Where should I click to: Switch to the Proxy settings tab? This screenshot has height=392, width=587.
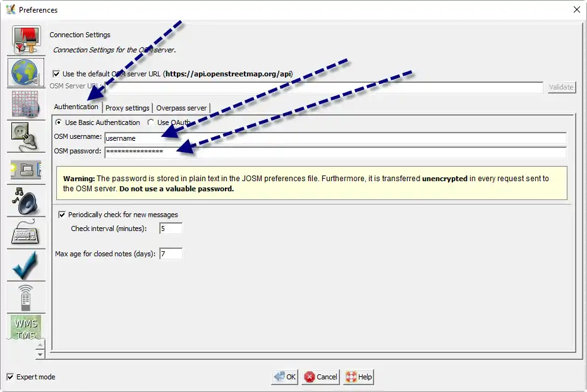128,108
